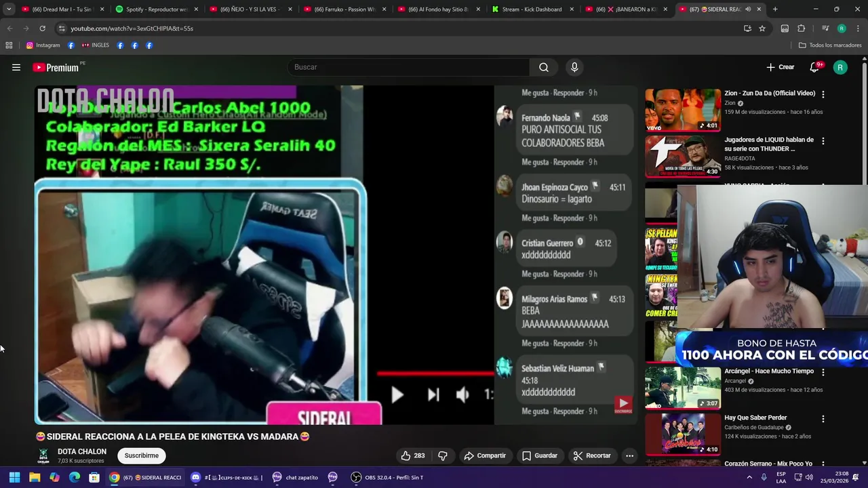Run the search with the magnifier button
This screenshot has height=488, width=868.
pos(544,67)
